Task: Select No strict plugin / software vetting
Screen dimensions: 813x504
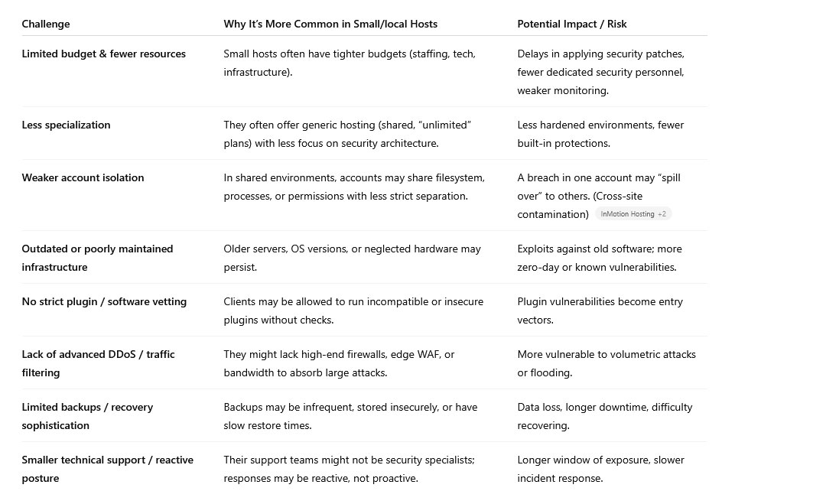Action: [x=104, y=302]
